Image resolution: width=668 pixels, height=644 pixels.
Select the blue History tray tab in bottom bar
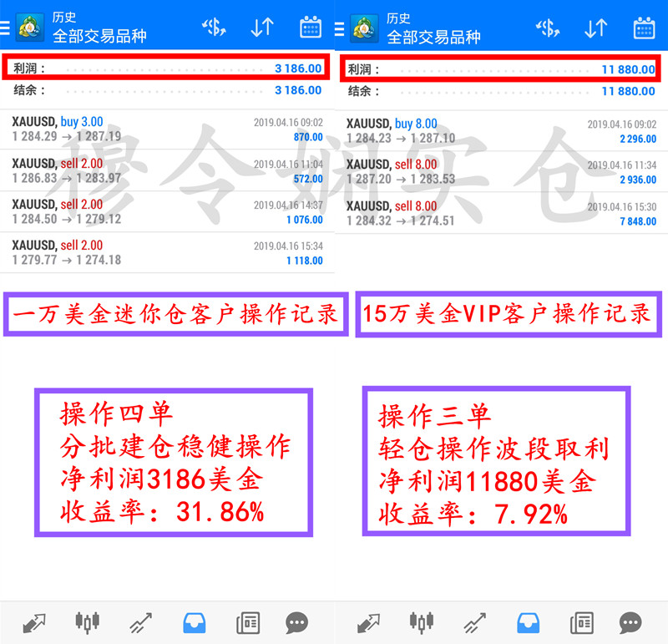tap(195, 622)
